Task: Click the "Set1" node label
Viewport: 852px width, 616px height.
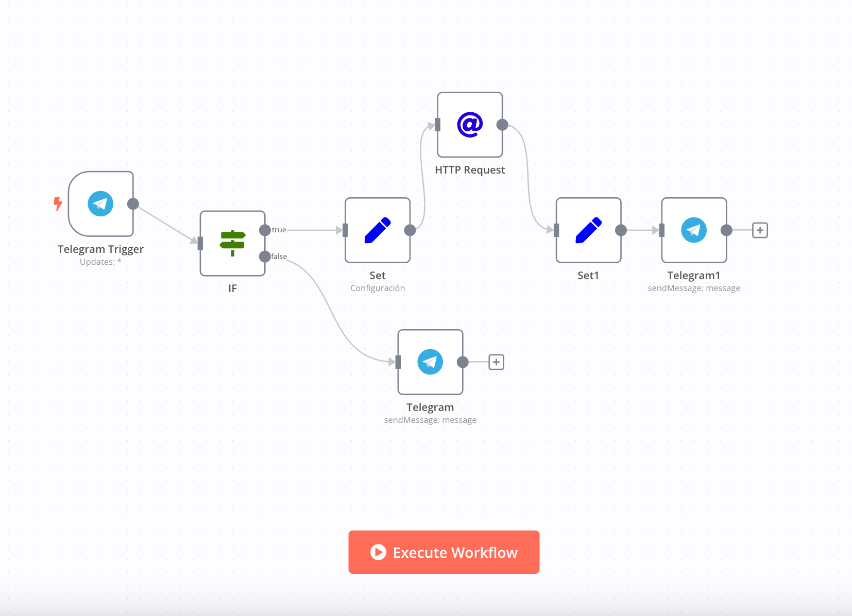Action: pyautogui.click(x=588, y=276)
